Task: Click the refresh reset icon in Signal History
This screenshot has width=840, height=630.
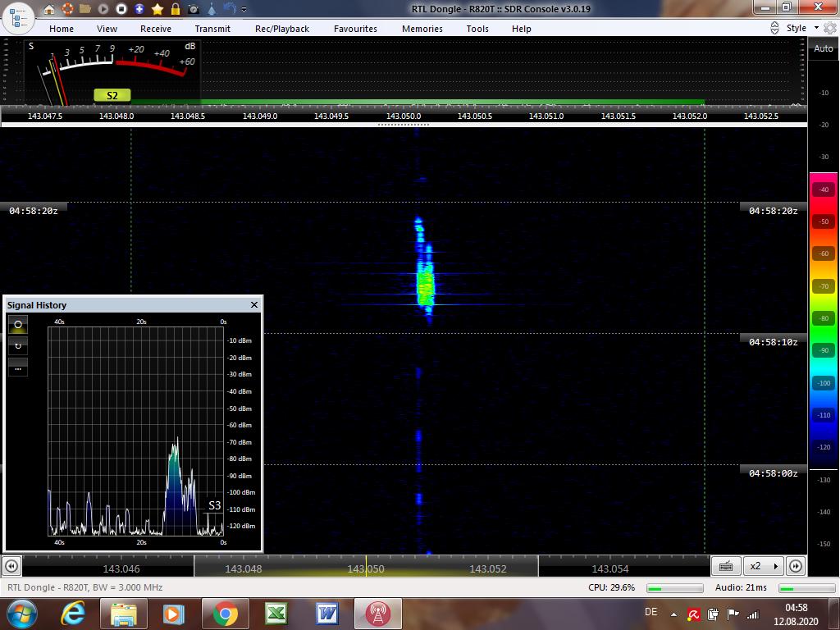Action: (18, 346)
